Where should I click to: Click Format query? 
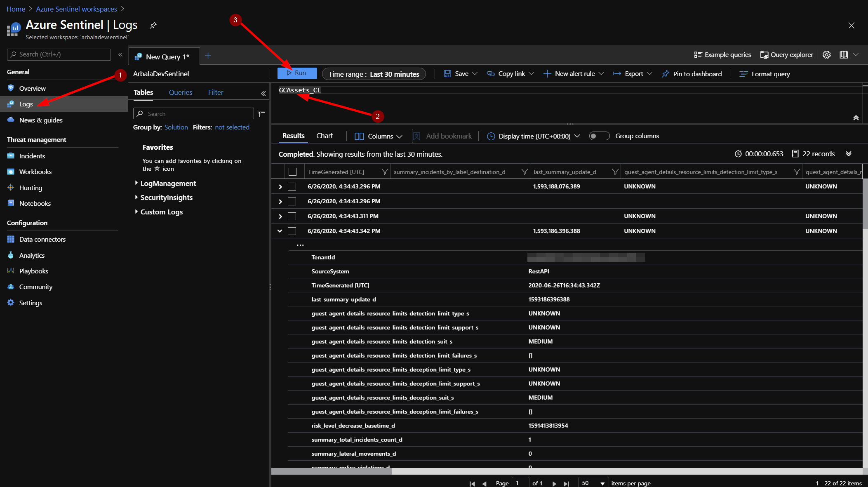[x=764, y=74]
